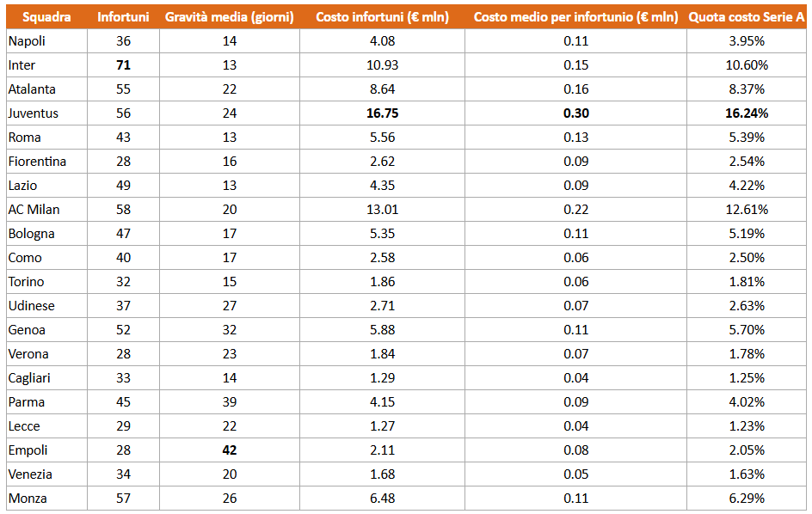This screenshot has height=514, width=812.
Task: Select Empoli's bold 42 severity value
Action: pos(229,450)
